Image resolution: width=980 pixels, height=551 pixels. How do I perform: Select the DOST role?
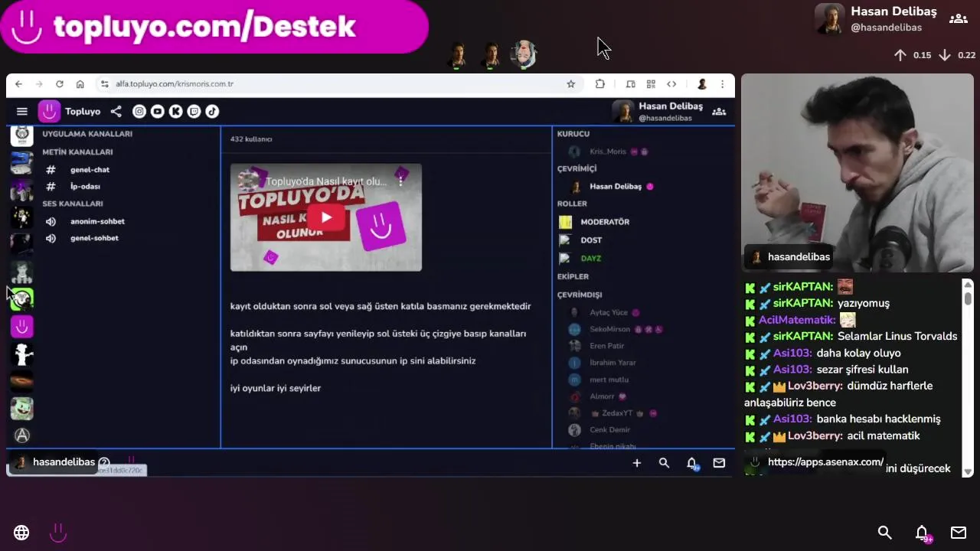point(591,240)
